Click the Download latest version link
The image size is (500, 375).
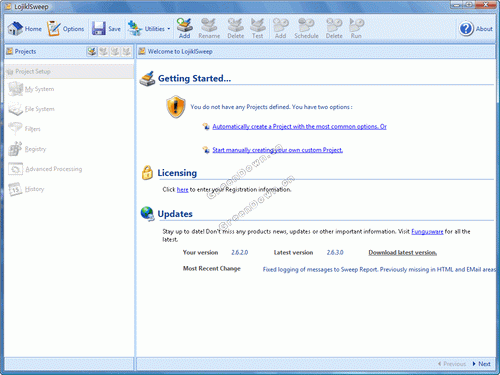pos(402,253)
